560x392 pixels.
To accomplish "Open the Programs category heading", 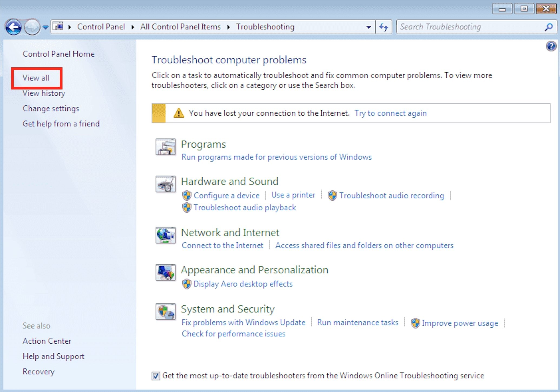I will (203, 144).
